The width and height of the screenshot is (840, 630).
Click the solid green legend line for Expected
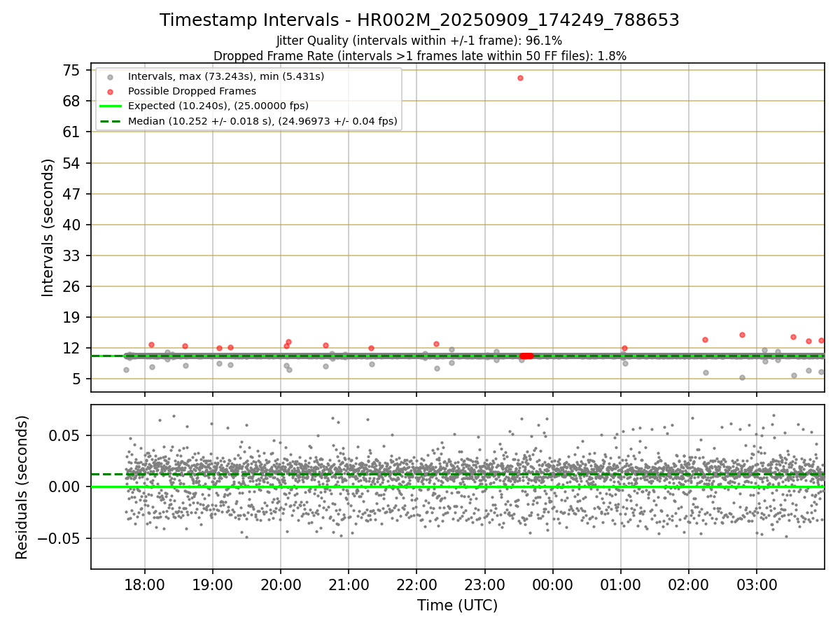tap(110, 106)
